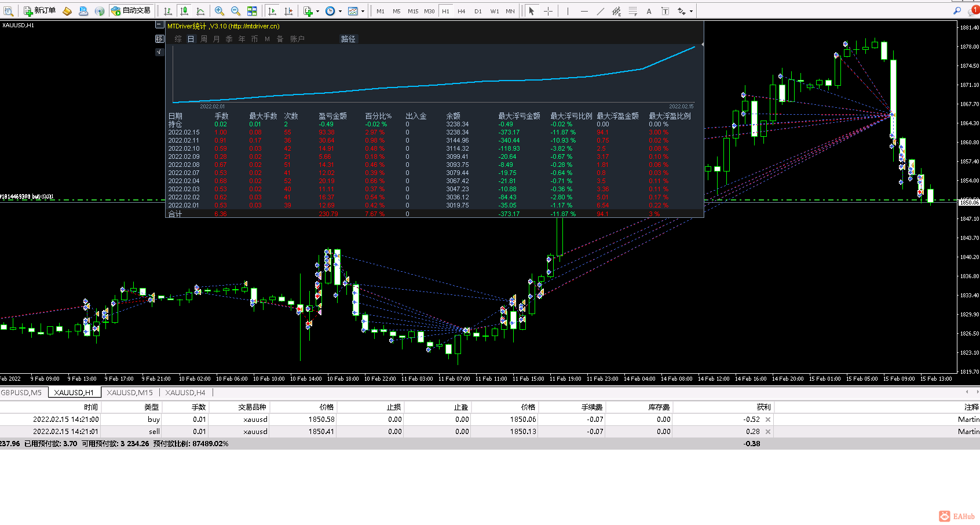This screenshot has width=980, height=525.
Task: Close the xauusd buy order with X
Action: [x=768, y=420]
